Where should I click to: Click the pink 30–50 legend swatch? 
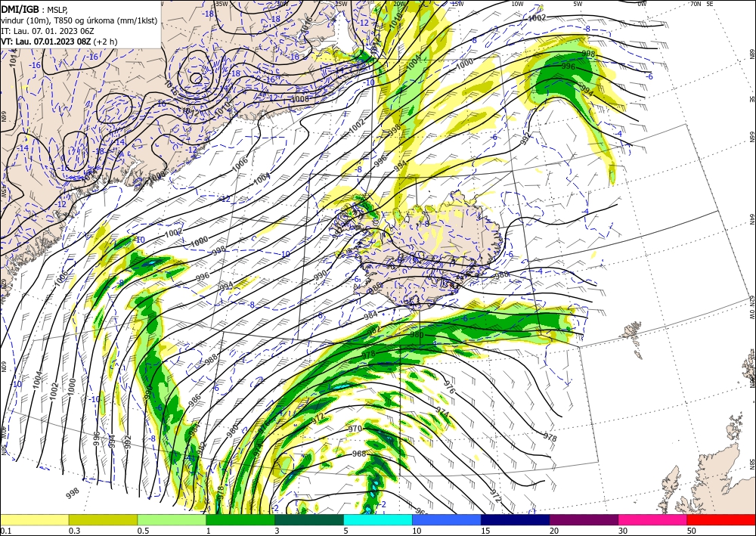[653, 519]
